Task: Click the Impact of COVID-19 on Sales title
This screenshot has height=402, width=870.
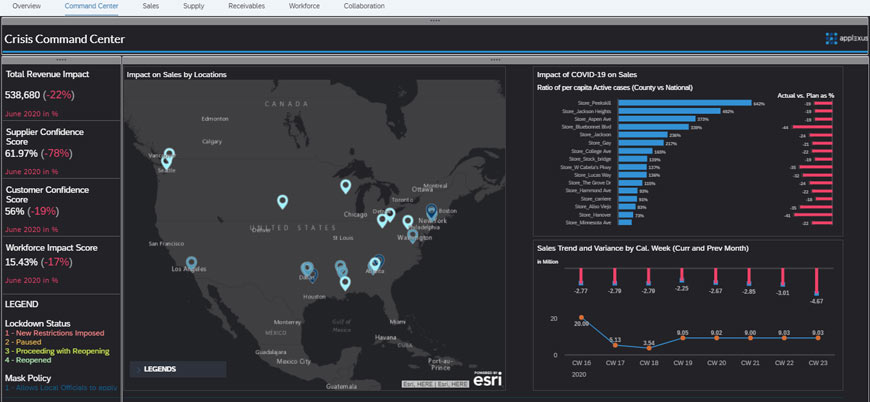Action: point(586,74)
